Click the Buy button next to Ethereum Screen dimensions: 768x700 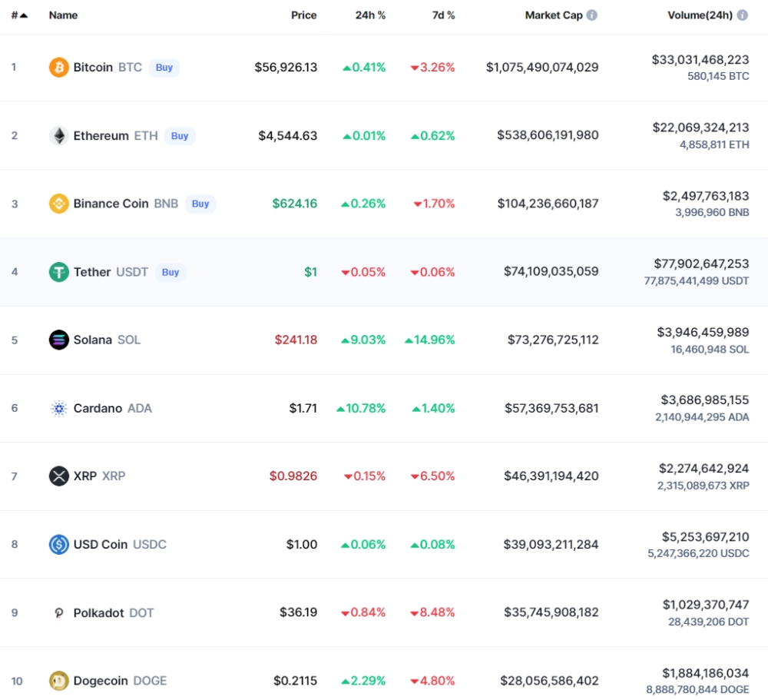(x=180, y=136)
